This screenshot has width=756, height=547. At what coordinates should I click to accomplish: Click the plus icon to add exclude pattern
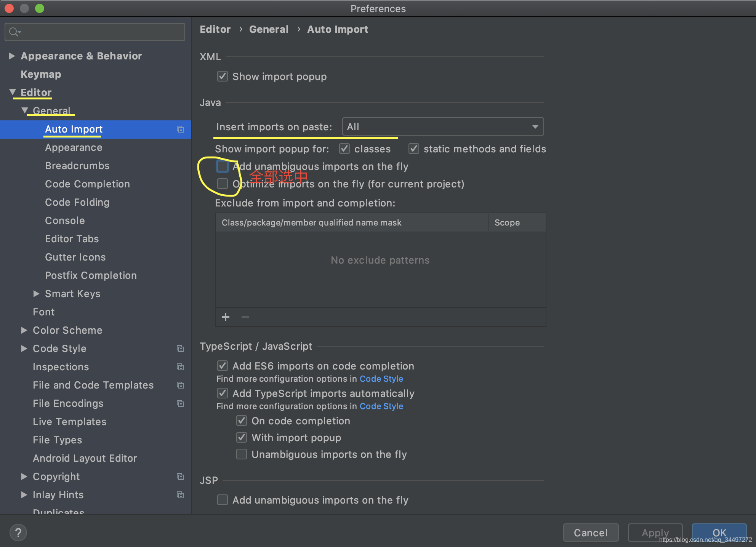pos(226,317)
